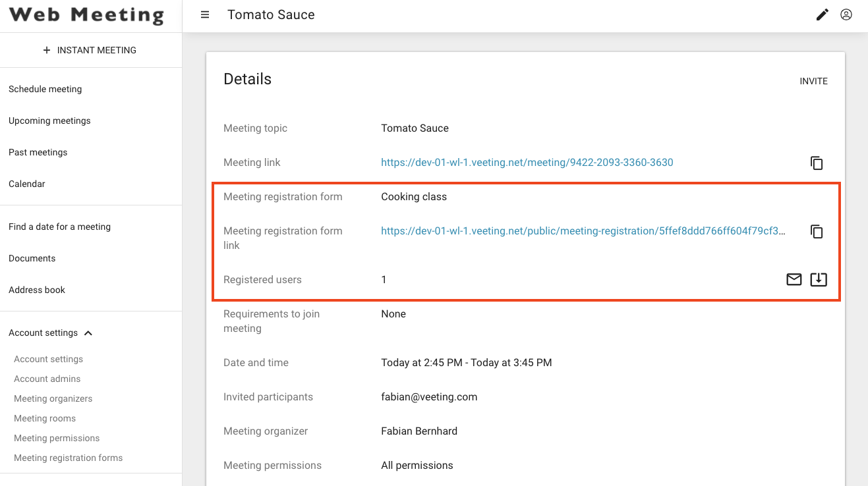Click the Tomato Sauce meeting topic value

(415, 128)
